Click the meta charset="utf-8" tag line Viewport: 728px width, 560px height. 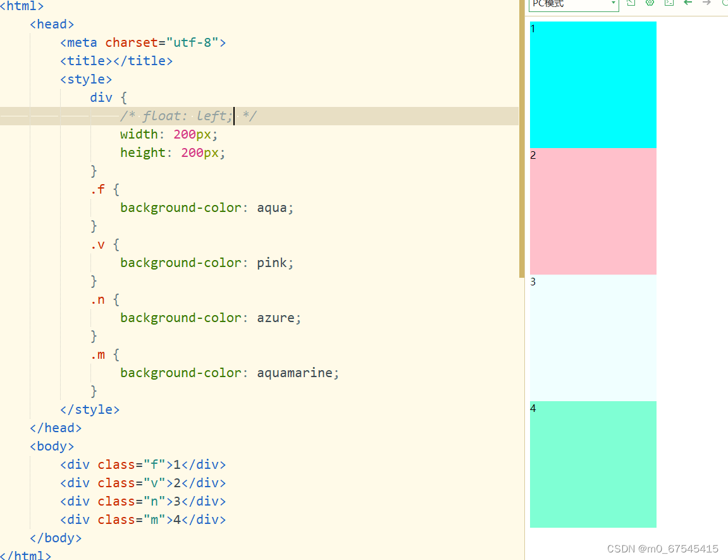point(143,43)
